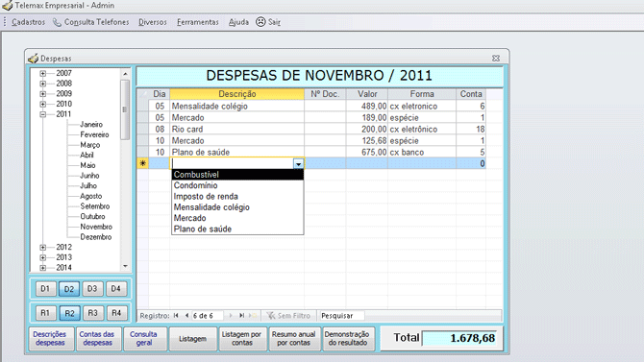Click the Despesas window title icon
The width and height of the screenshot is (644, 362).
[34, 59]
